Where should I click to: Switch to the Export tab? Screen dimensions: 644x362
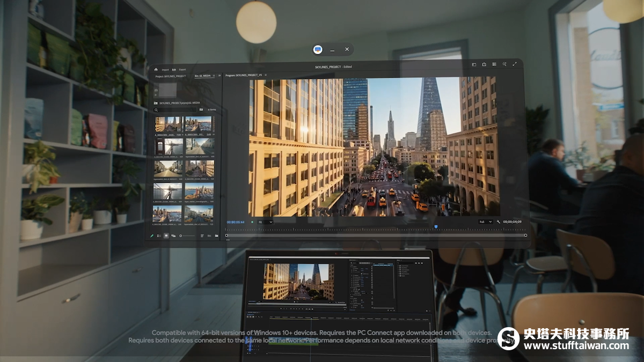click(182, 69)
